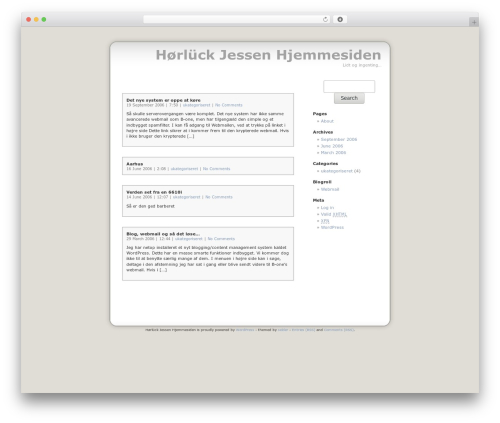The height and width of the screenshot is (423, 500).
Task: Minimize the window with the yellow button
Action: [36, 20]
